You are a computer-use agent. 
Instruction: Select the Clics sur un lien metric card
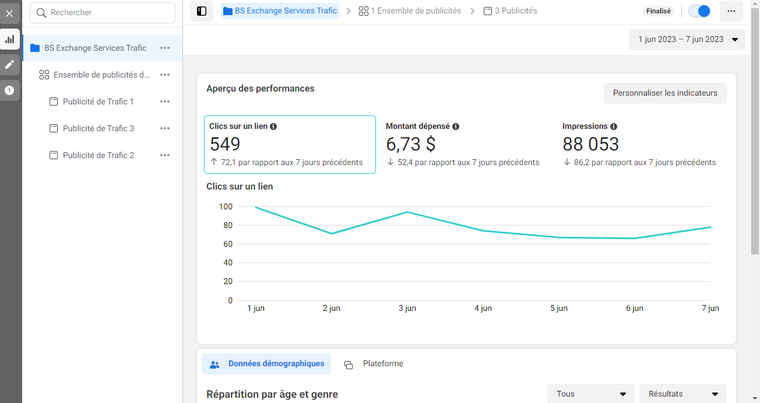point(290,145)
